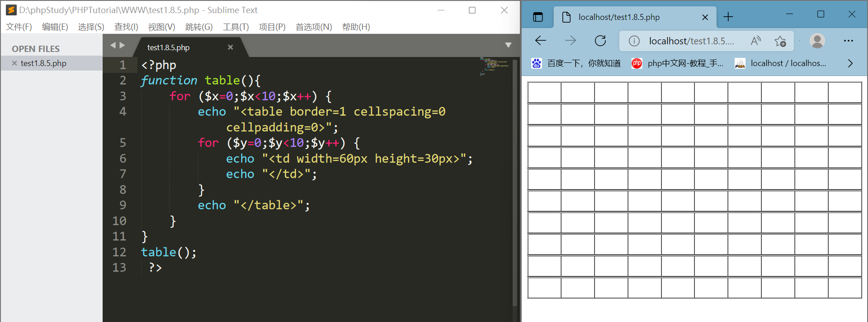Close the test1.8.5.php editor tab

[230, 47]
